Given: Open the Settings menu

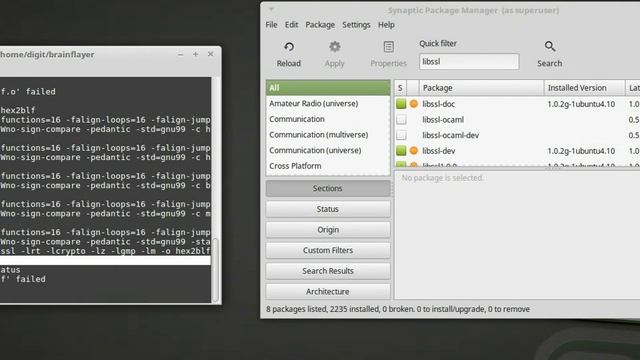Looking at the screenshot, I should tap(356, 25).
